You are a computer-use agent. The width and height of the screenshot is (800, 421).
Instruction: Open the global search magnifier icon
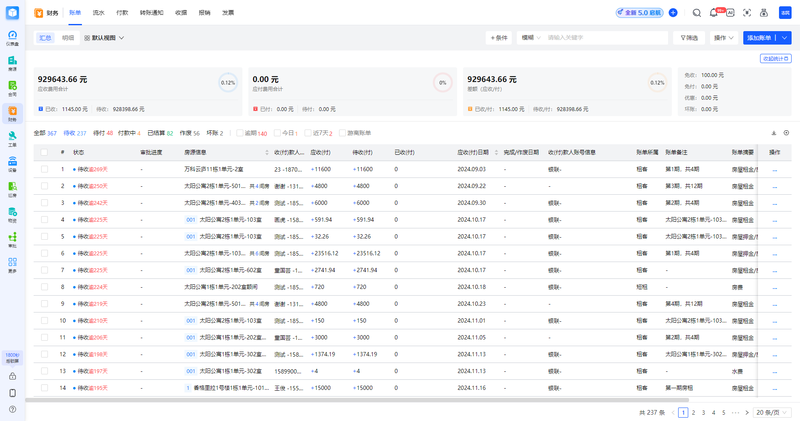pos(696,13)
